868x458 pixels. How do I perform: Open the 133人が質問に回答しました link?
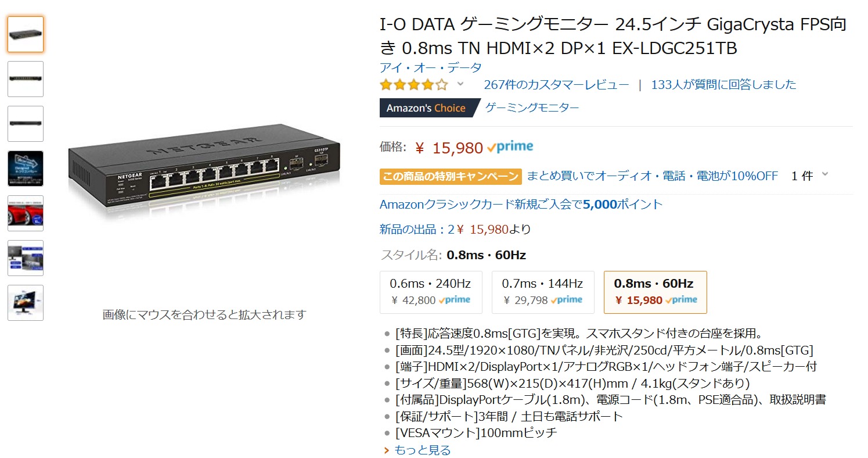point(723,85)
